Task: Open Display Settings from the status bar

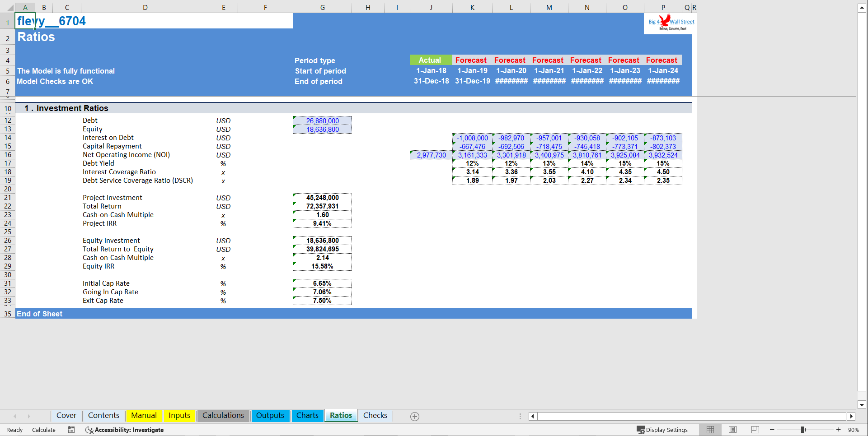Action: [x=662, y=430]
